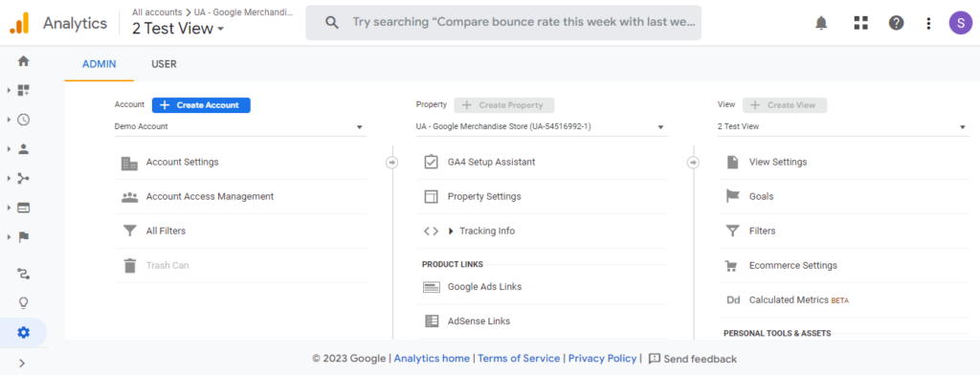Click the Admin gear icon

[23, 333]
